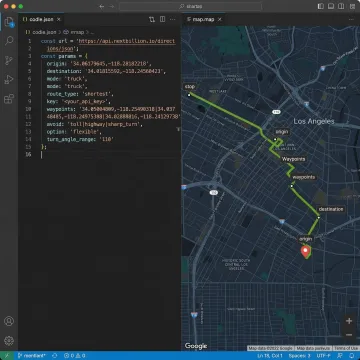Close the code.json tab
This screenshot has width=360, height=360.
click(59, 19)
